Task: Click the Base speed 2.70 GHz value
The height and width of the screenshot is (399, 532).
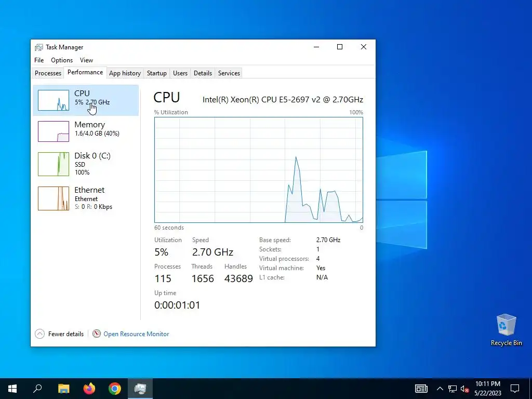Action: coord(328,240)
